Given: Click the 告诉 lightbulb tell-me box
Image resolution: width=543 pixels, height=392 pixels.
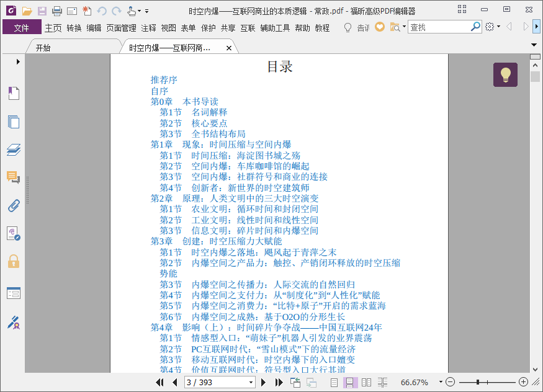Looking at the screenshot, I should point(357,27).
